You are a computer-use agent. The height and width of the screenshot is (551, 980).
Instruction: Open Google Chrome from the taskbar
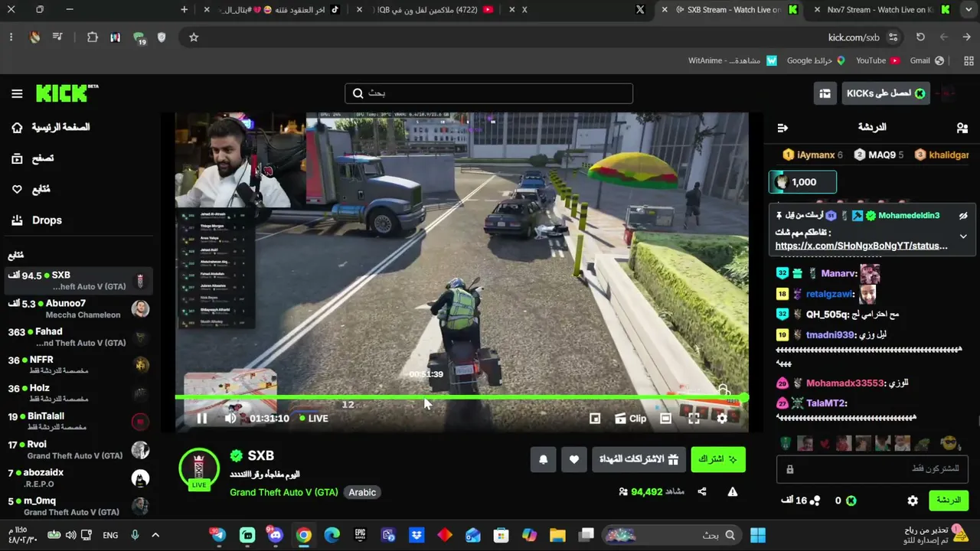pyautogui.click(x=304, y=536)
